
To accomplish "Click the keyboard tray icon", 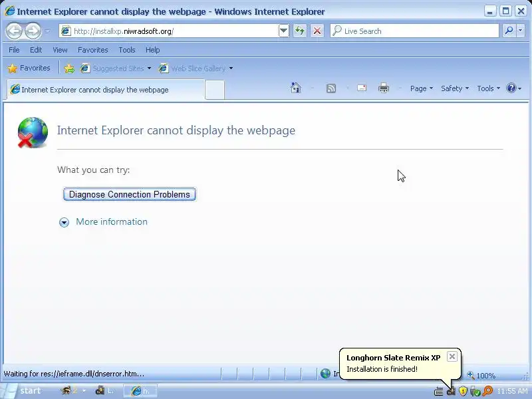I will (x=439, y=392).
